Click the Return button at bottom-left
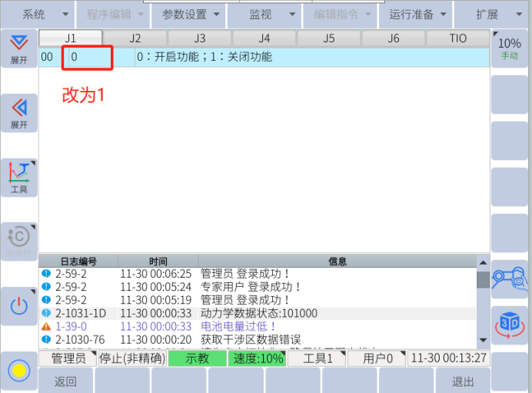Screen dimensions: 532x393 65,381
